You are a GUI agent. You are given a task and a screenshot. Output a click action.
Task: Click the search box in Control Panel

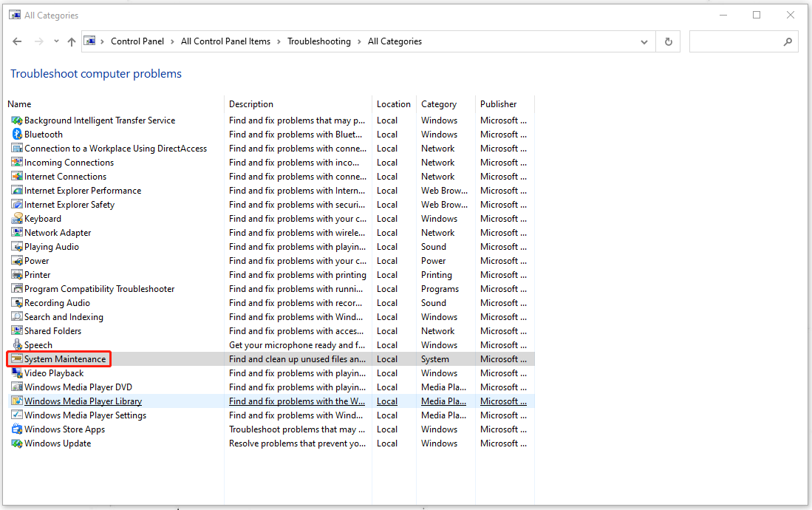pos(735,42)
